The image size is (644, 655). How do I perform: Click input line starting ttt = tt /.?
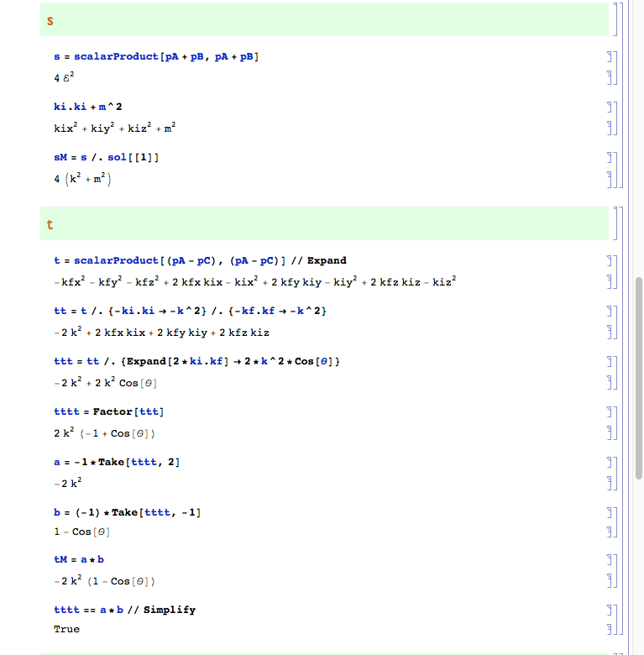196,361
